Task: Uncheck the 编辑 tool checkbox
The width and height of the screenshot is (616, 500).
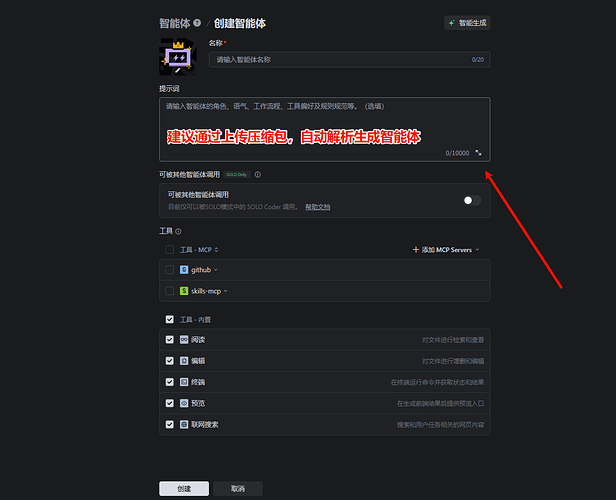Action: (170, 361)
